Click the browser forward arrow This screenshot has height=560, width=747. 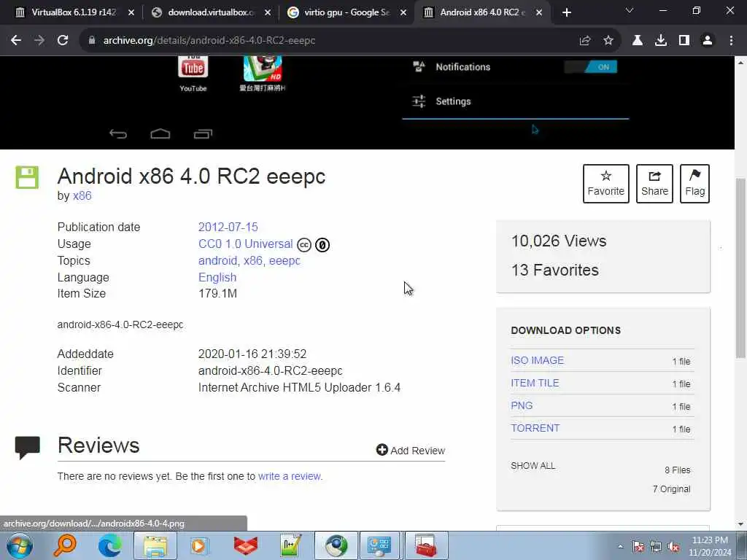[39, 41]
